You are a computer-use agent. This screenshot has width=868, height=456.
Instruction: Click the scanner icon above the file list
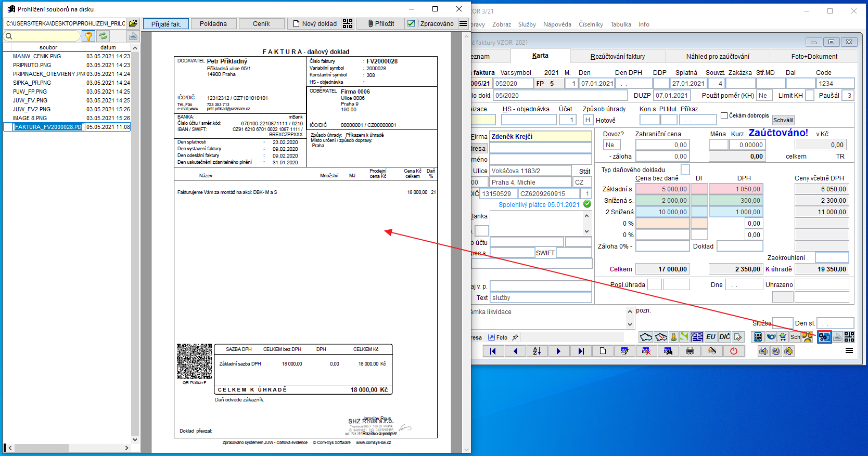pos(133,36)
